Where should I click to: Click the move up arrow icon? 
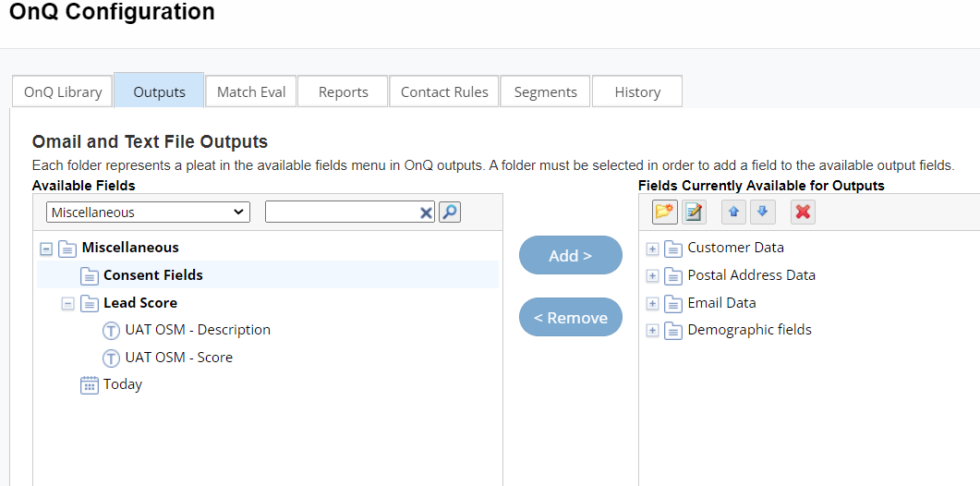point(733,212)
